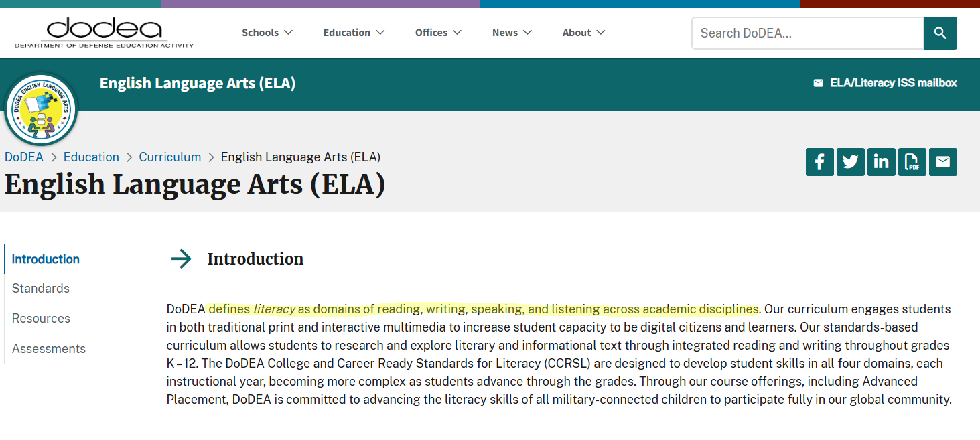Viewport: 980px width, 440px height.
Task: Share the page on Twitter
Action: click(850, 161)
